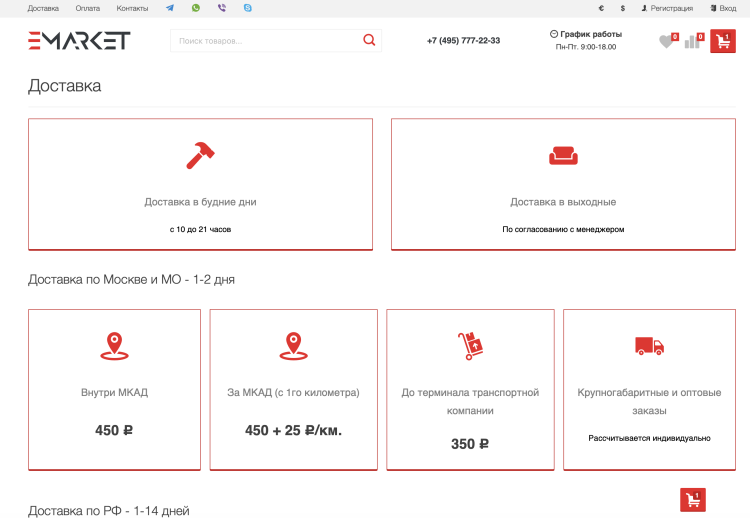This screenshot has height=518, width=750.
Task: Open the WhatsApp contact icon
Action: 196,8
